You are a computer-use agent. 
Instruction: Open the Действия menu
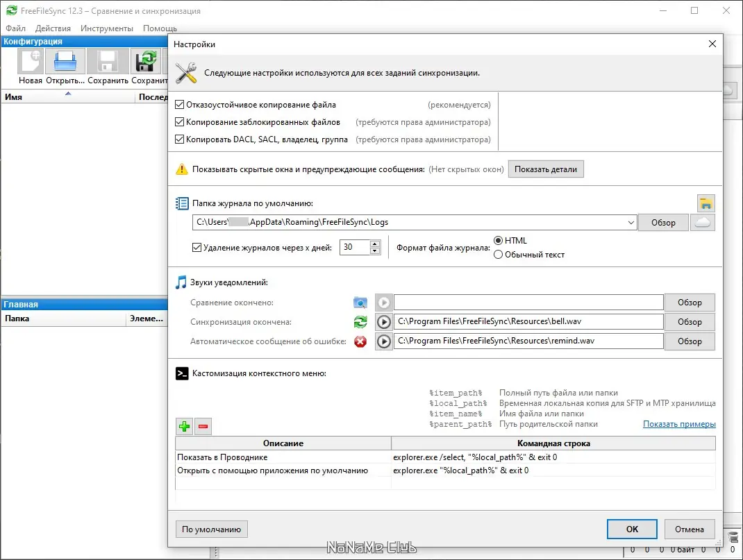point(53,28)
